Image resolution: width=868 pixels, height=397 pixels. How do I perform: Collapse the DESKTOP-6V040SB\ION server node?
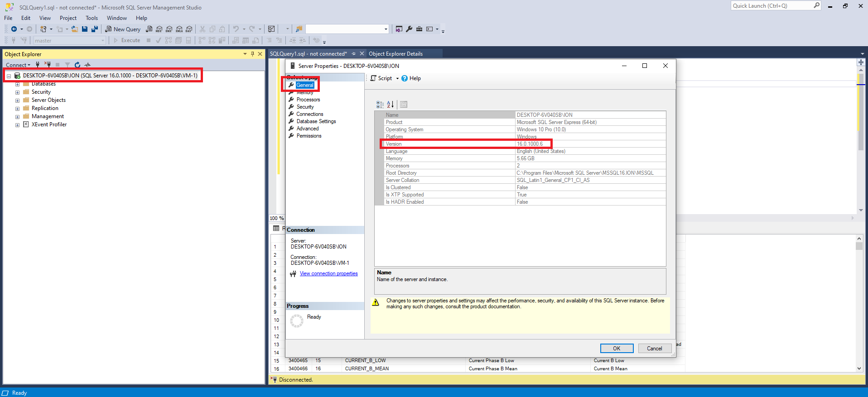pos(9,76)
